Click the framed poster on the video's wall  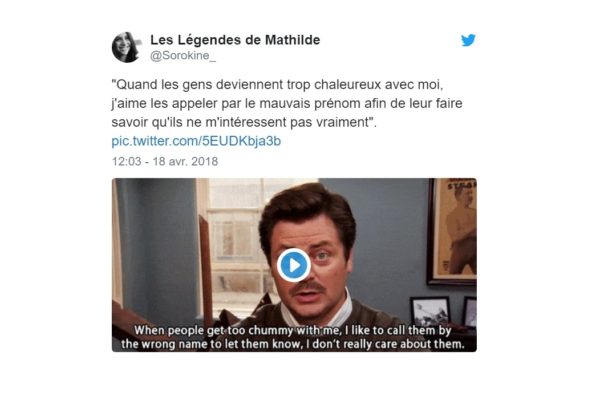click(x=453, y=232)
